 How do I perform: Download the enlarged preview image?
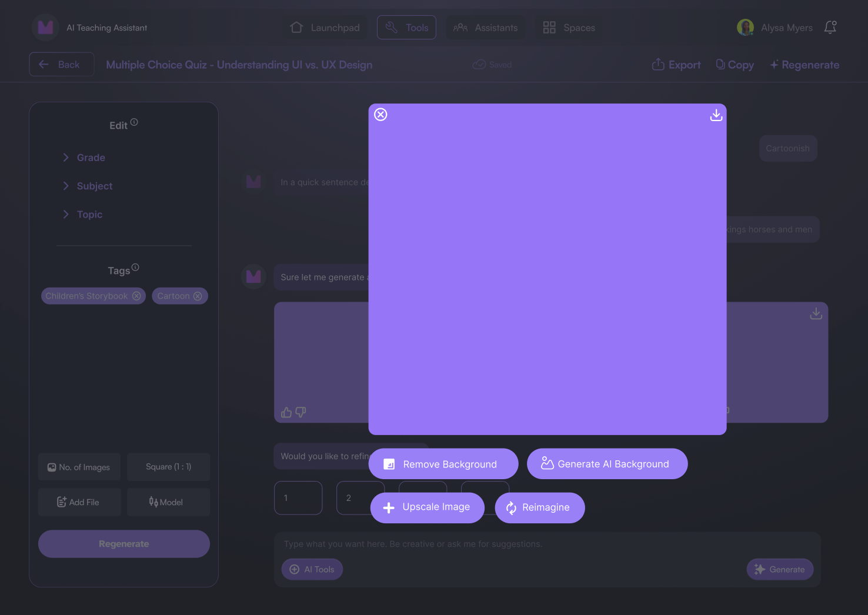tap(716, 115)
